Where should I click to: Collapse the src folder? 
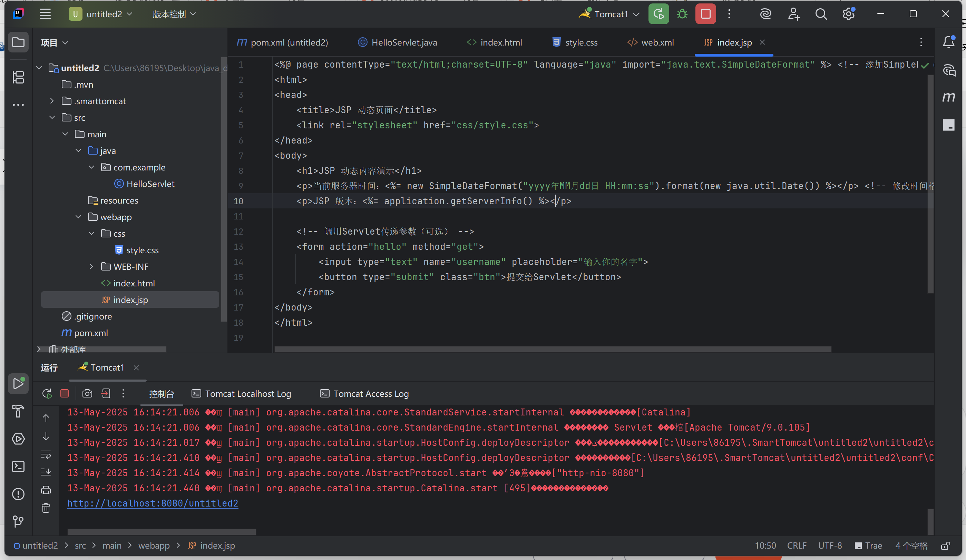pyautogui.click(x=52, y=117)
